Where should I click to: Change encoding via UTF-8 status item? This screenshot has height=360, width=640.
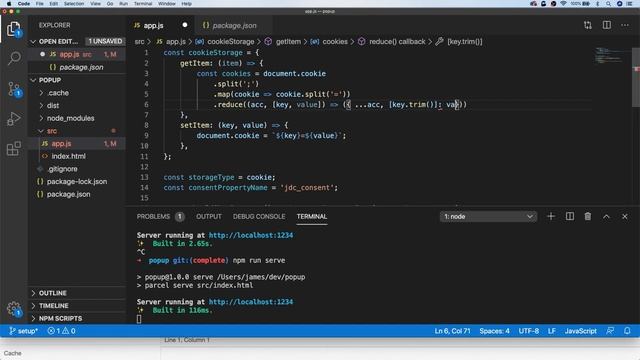click(x=529, y=331)
